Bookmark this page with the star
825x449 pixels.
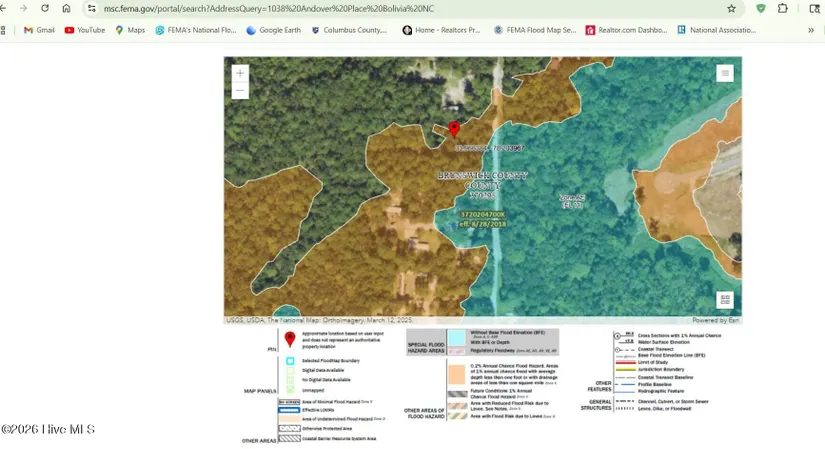(732, 8)
